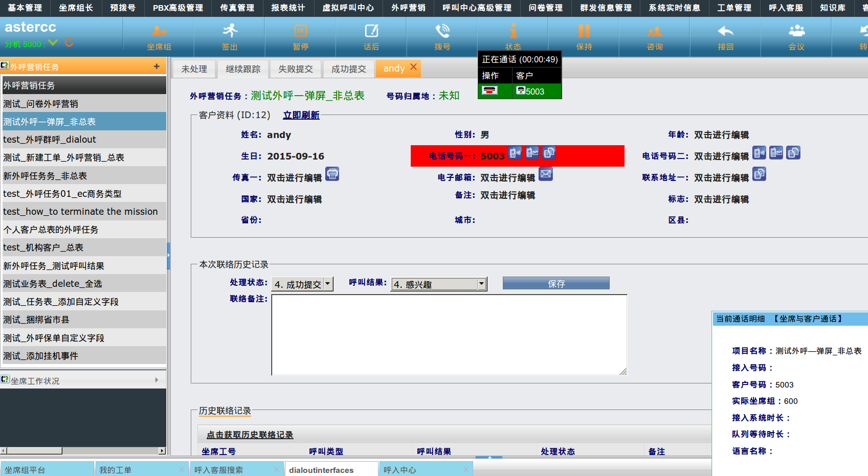Click in the 联络备注 text area
Image resolution: width=868 pixels, height=476 pixels.
(449, 335)
